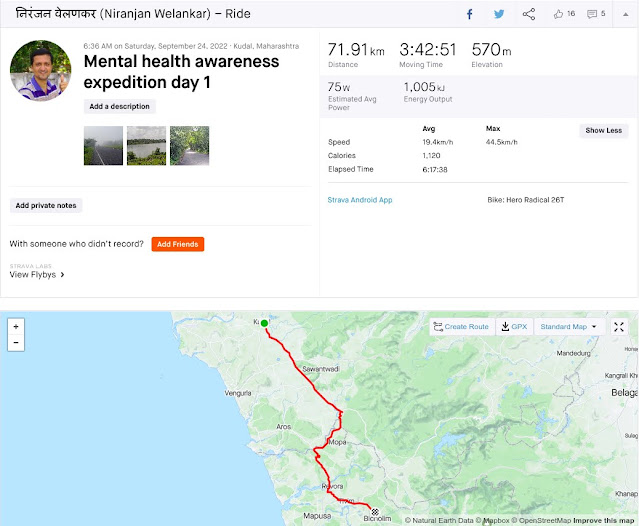The height and width of the screenshot is (526, 639).
Task: Collapse stats with Show Less
Action: [x=604, y=131]
